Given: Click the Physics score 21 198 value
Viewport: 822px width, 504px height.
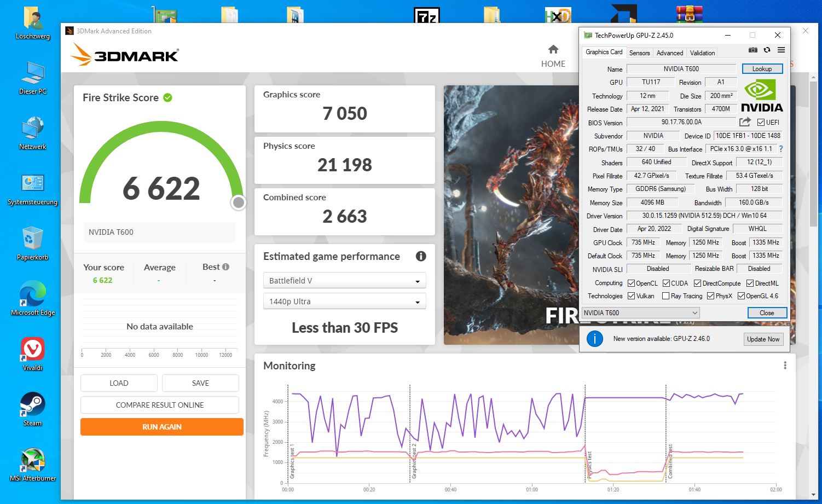Looking at the screenshot, I should tap(345, 165).
